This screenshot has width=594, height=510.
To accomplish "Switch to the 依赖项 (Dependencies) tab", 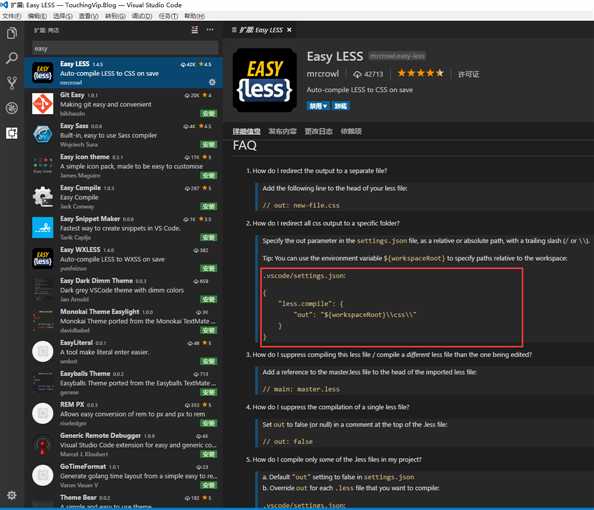I will click(x=351, y=131).
